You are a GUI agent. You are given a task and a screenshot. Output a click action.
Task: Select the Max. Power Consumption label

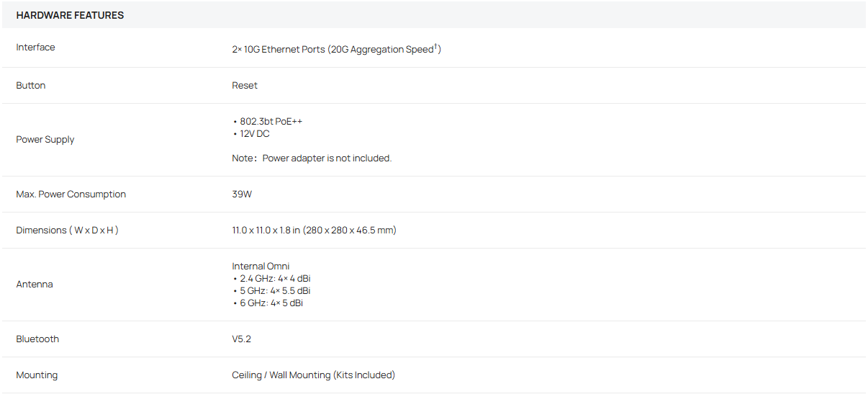pos(71,195)
